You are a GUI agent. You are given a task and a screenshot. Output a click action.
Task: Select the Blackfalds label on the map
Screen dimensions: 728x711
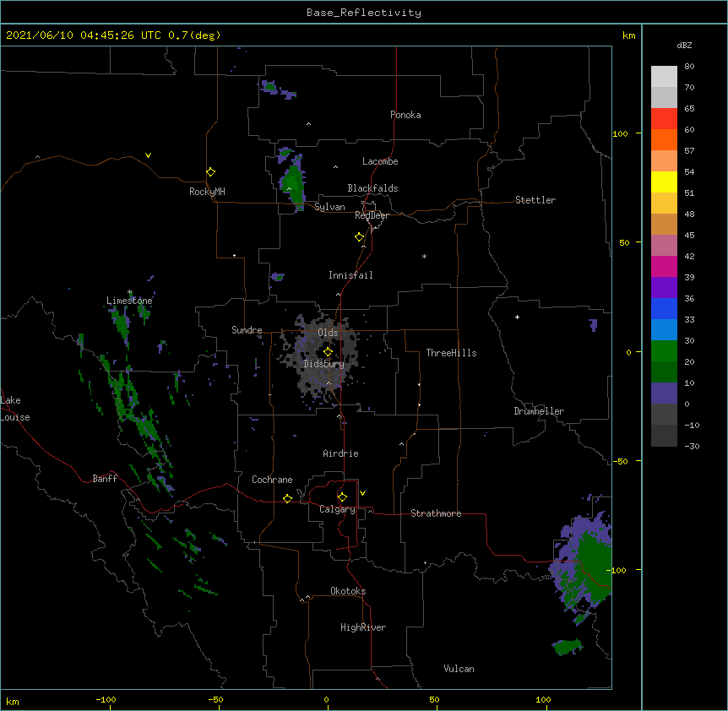coord(372,188)
